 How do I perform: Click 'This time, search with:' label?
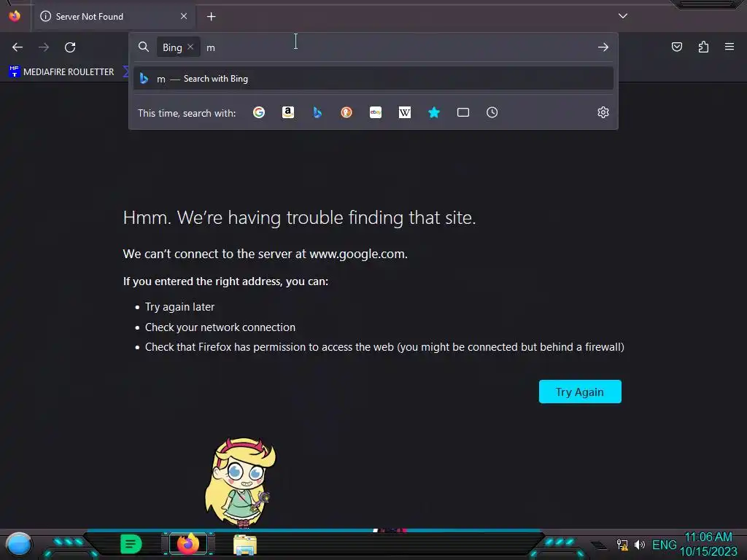coord(187,113)
